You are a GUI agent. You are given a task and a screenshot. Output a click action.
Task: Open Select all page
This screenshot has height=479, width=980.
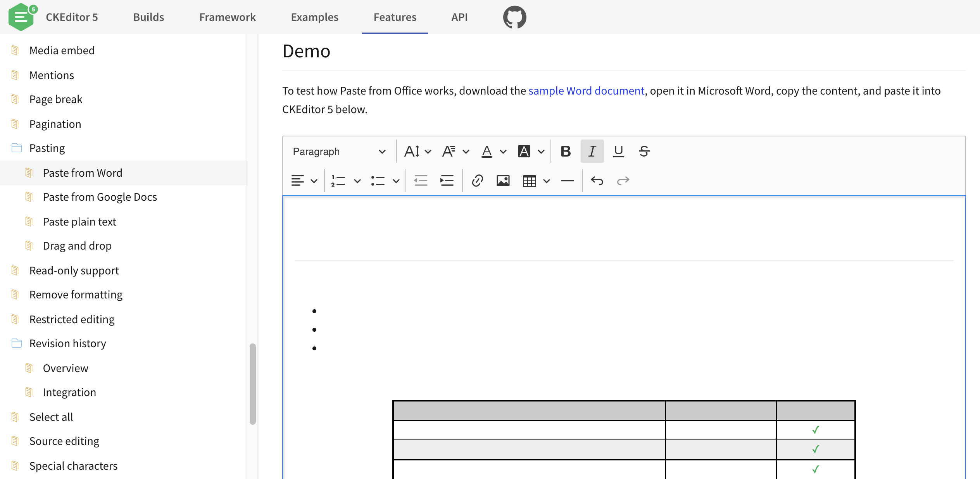(51, 417)
